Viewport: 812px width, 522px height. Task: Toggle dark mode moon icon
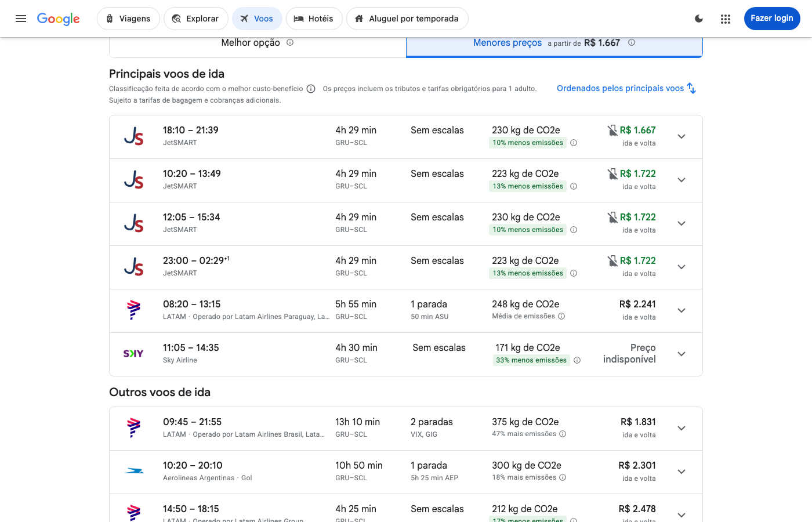click(x=699, y=19)
